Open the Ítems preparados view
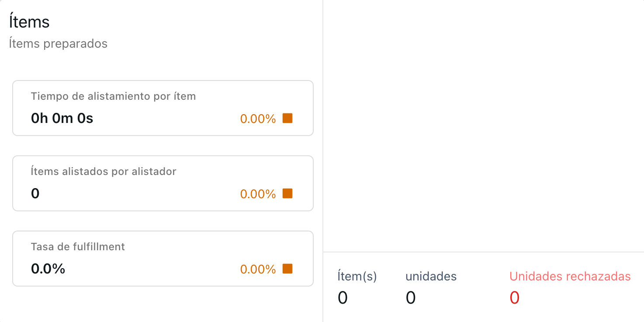Viewport: 644px width, 322px height. (58, 43)
